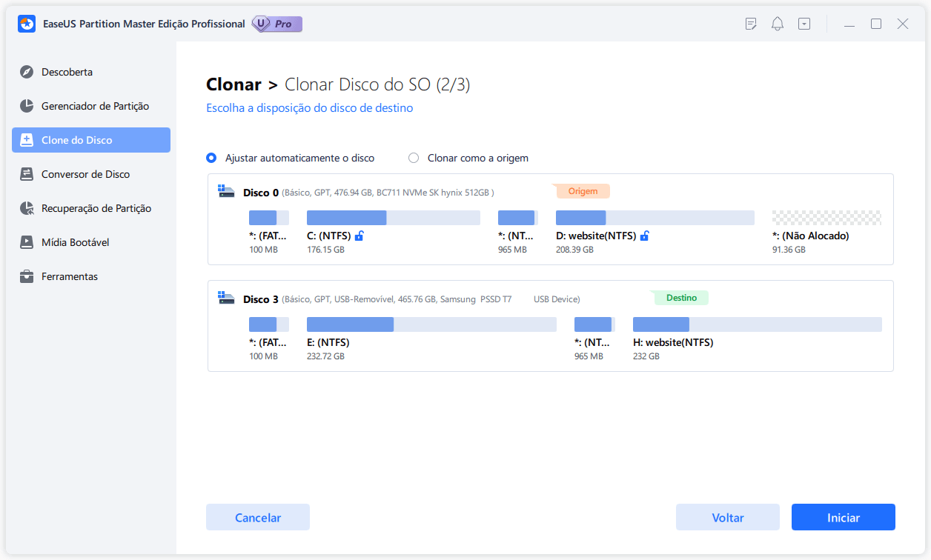Select Disco 0 100 MB FAT partition bar
The image size is (931, 560).
click(x=269, y=218)
